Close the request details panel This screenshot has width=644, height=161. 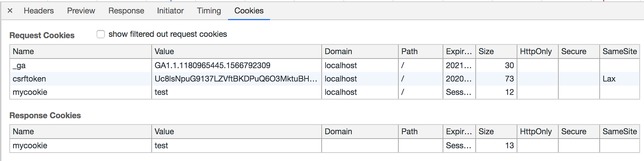(10, 11)
